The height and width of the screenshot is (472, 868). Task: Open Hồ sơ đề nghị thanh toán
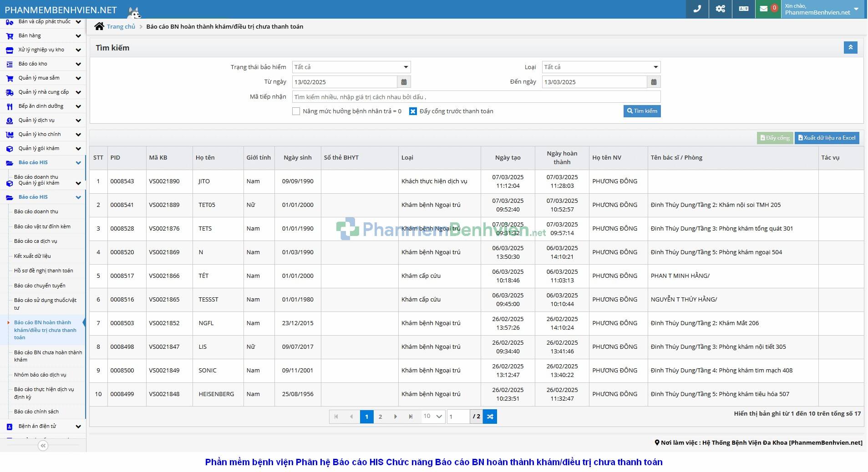click(x=44, y=271)
